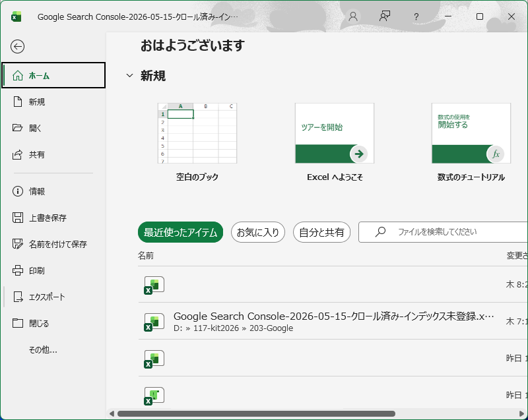The height and width of the screenshot is (420, 528).
Task: Click the fx circle on the formula tutorial
Action: click(x=496, y=154)
